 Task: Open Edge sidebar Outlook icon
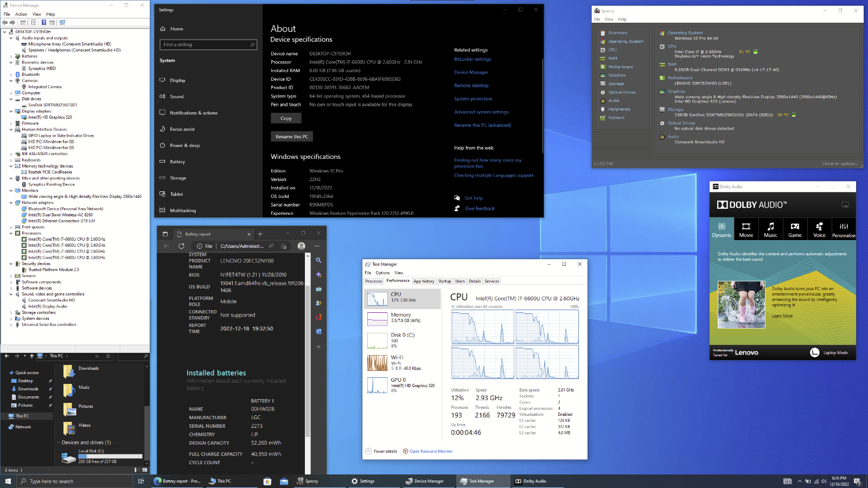[x=318, y=331]
